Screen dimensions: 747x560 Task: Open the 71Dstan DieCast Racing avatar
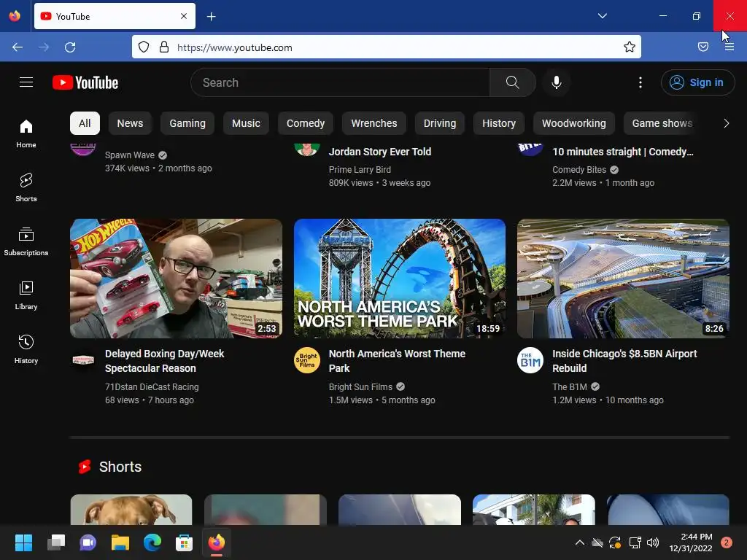(83, 360)
